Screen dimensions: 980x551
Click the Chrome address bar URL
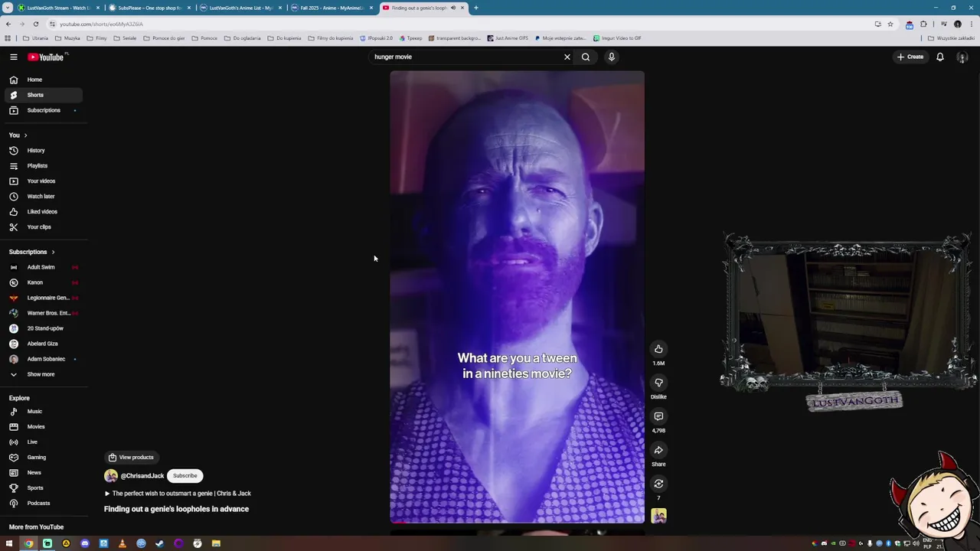(x=101, y=24)
